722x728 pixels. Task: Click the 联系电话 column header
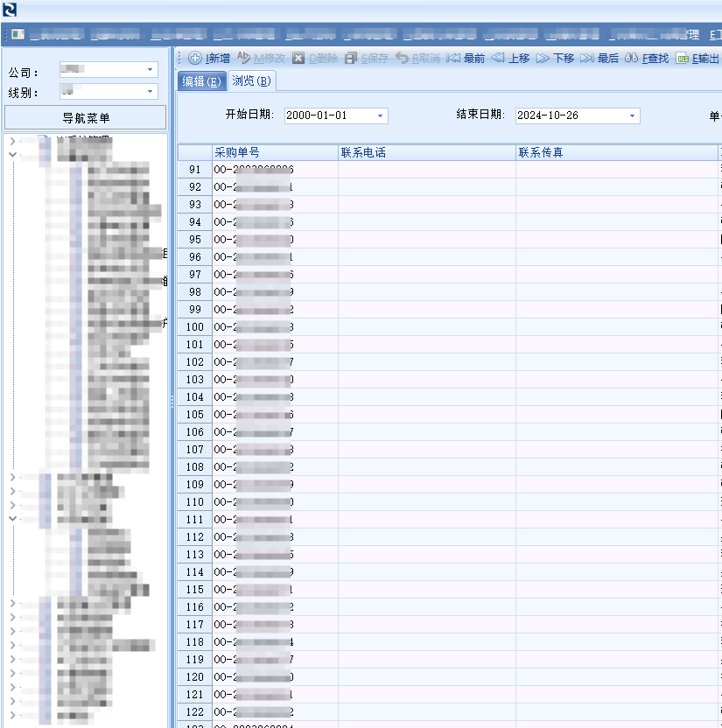426,152
